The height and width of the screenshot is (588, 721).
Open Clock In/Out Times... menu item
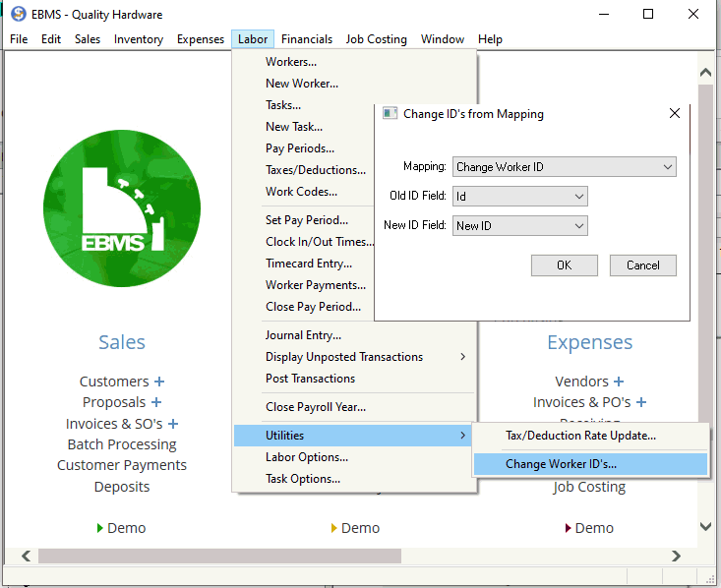320,241
